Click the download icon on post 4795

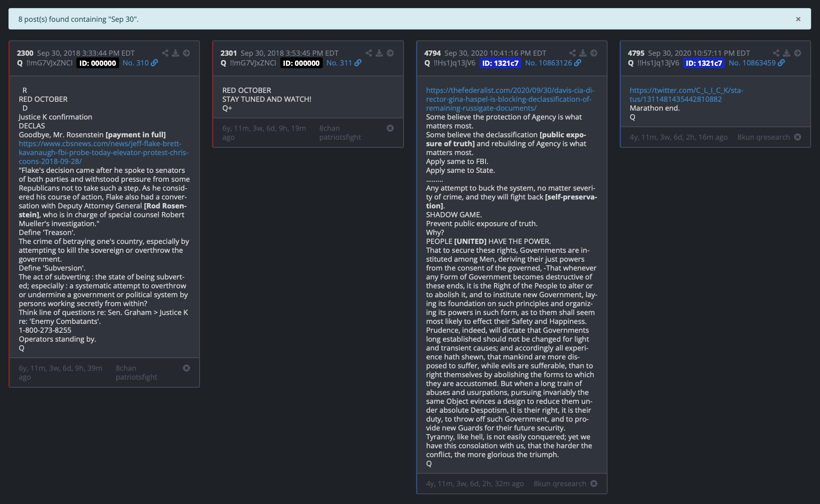787,53
